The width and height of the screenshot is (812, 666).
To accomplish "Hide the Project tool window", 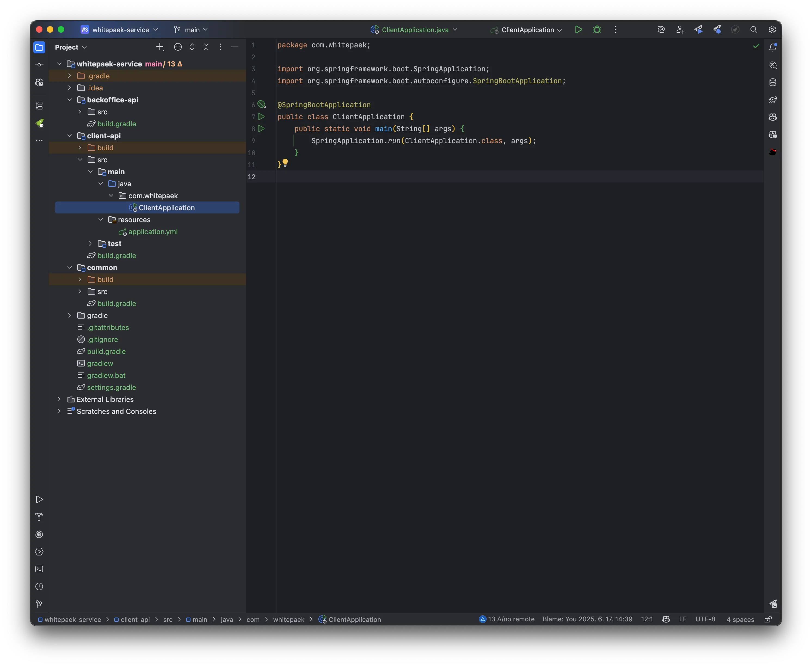I will [x=235, y=47].
